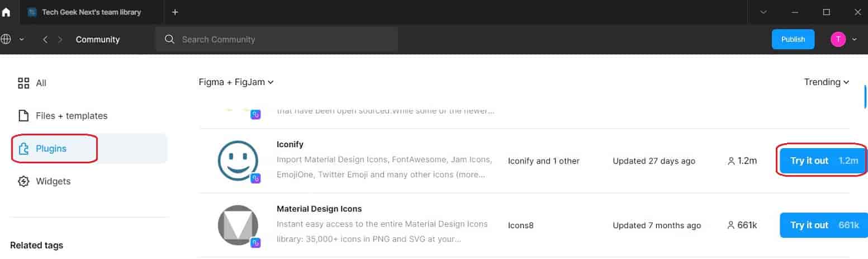Click Try it out for Iconify
The width and height of the screenshot is (868, 259).
(x=823, y=161)
